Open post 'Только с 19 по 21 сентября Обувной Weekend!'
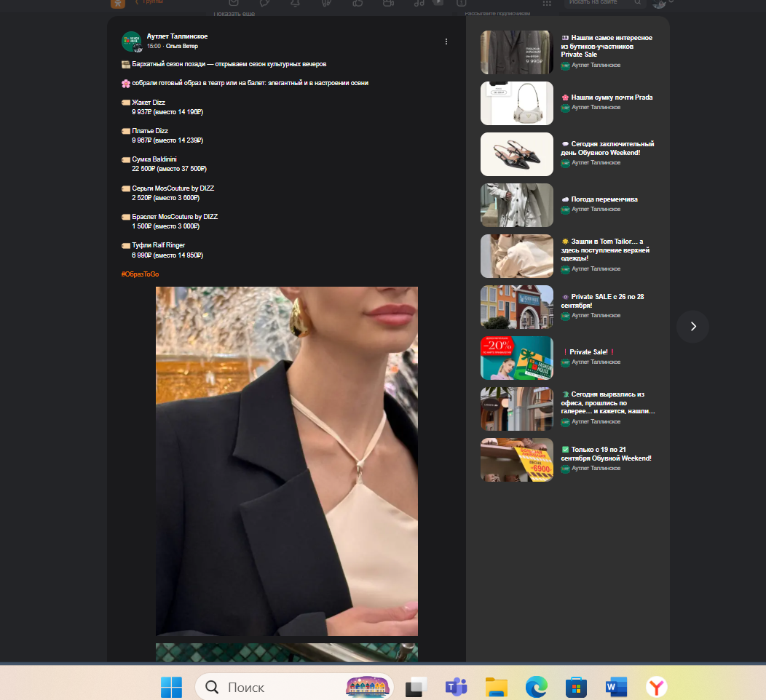This screenshot has height=700, width=766. pos(607,454)
